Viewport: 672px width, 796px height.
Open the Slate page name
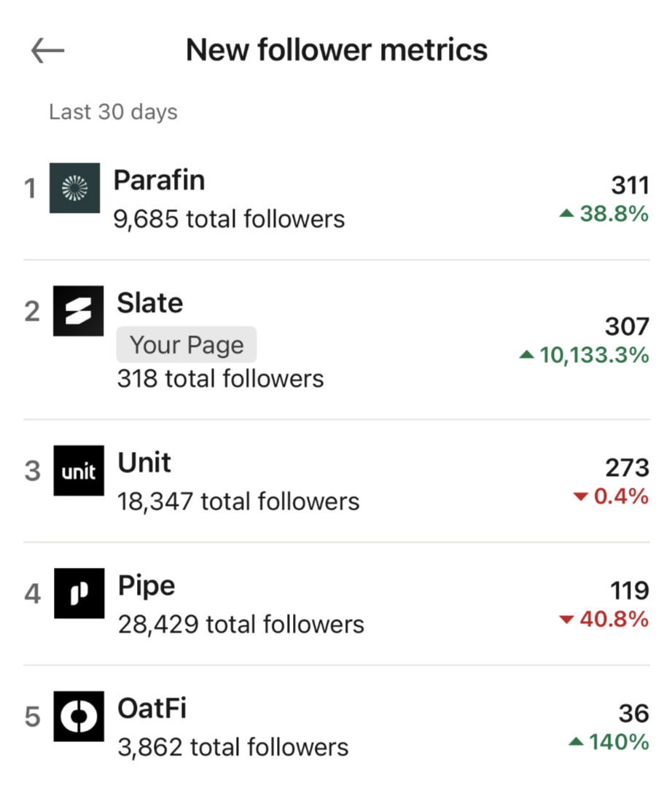point(149,303)
